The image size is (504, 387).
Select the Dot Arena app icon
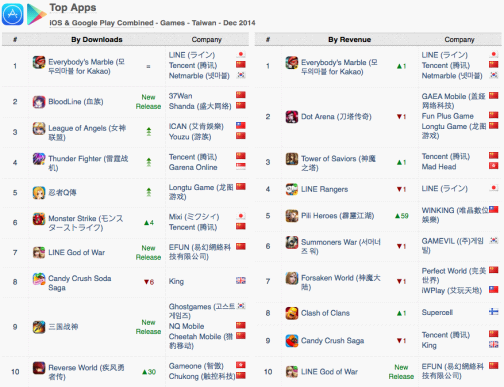click(292, 117)
